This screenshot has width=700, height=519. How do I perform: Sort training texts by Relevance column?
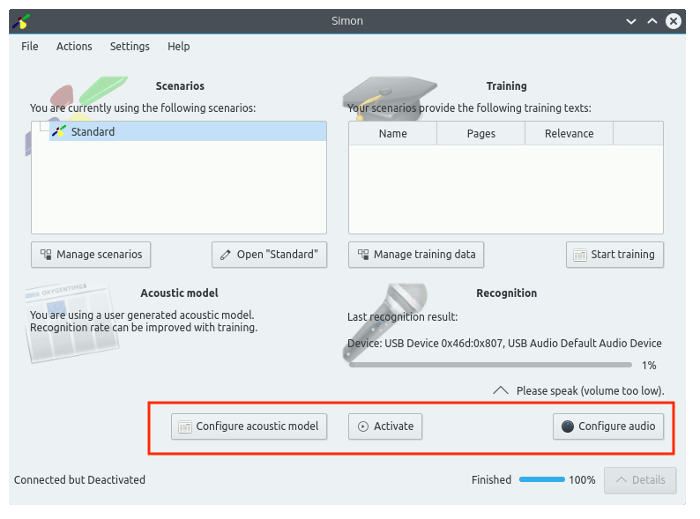tap(569, 134)
